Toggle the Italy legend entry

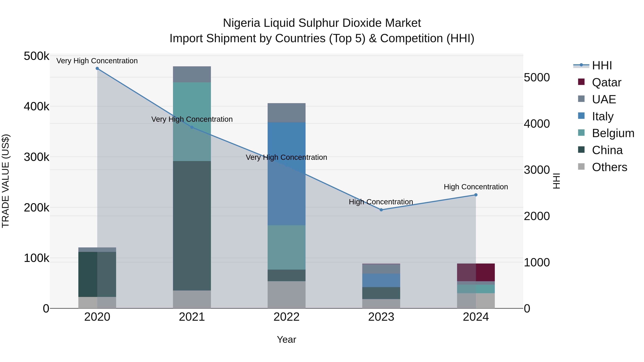[596, 116]
